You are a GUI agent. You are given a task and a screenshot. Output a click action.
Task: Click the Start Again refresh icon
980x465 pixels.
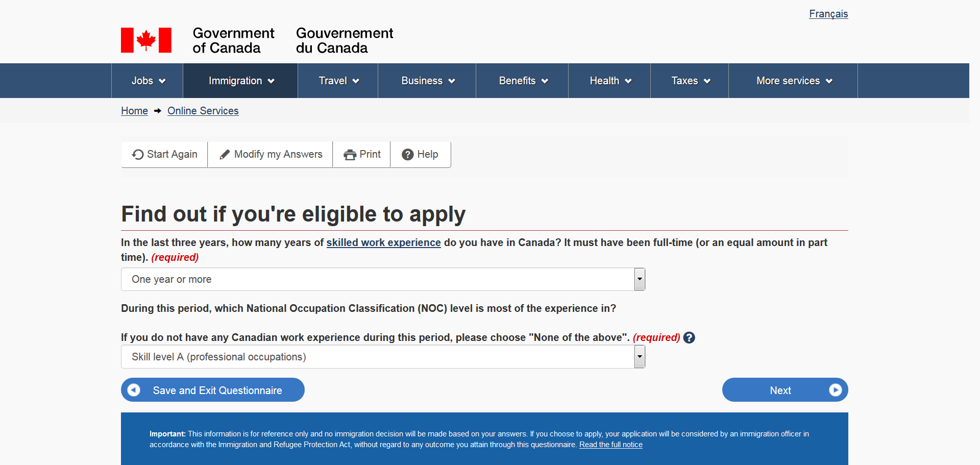pos(137,155)
